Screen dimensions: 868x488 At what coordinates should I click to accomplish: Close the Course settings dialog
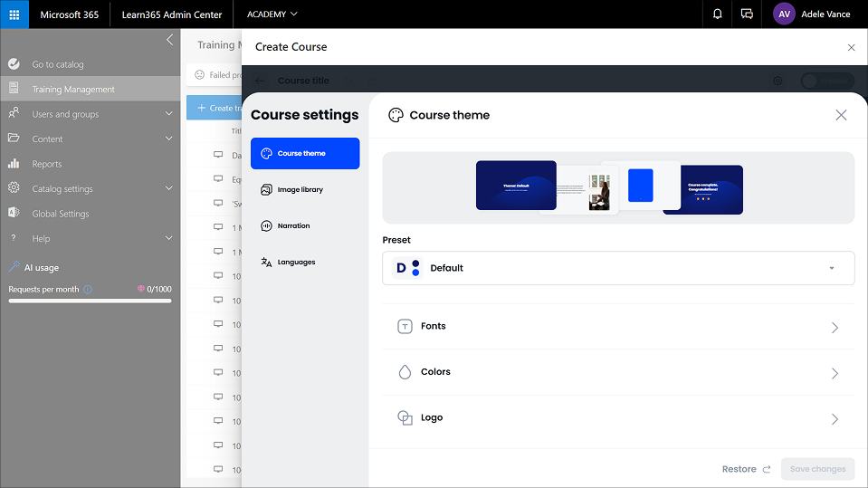pos(841,115)
